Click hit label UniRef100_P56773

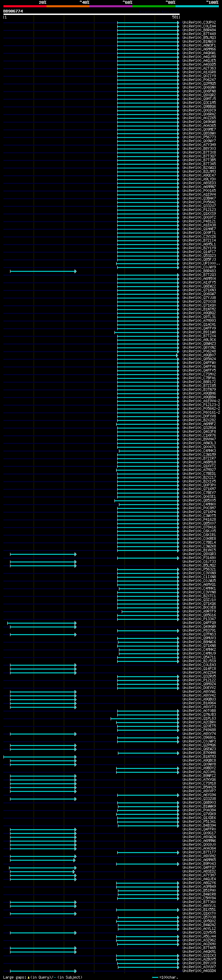click(x=199, y=137)
